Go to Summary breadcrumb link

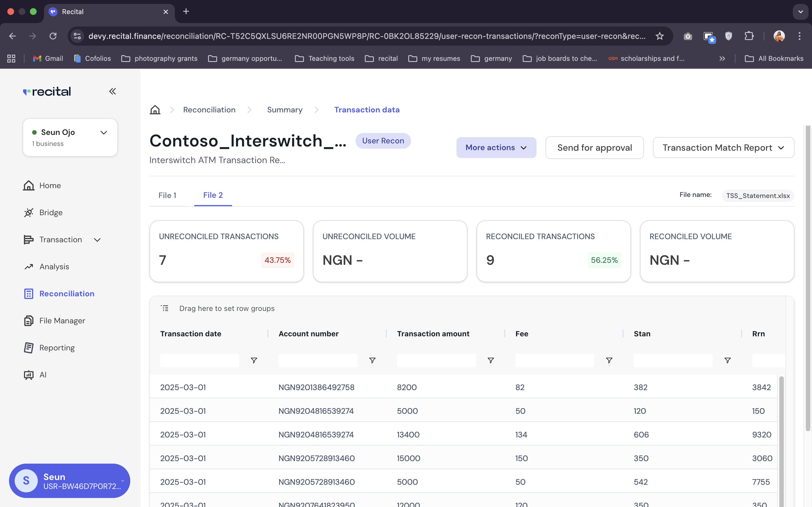coord(284,110)
